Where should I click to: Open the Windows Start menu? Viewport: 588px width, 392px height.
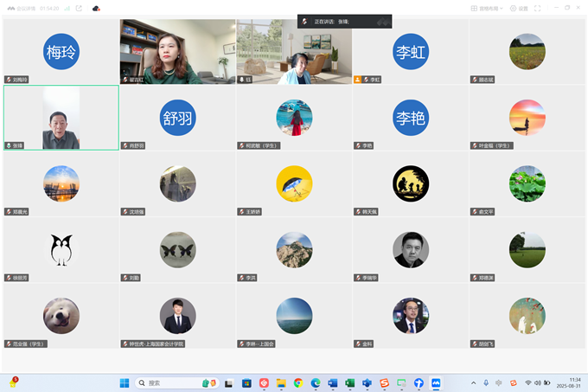click(x=124, y=382)
